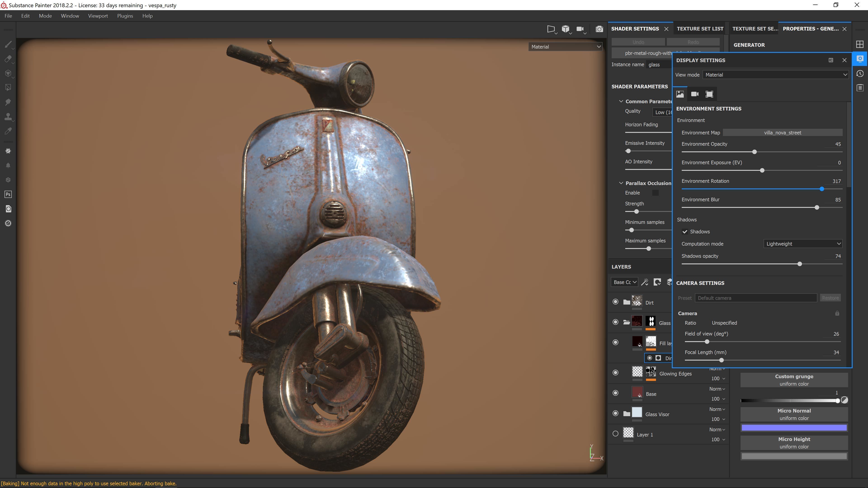Click the magic wand add effect icon in Layers

[645, 282]
